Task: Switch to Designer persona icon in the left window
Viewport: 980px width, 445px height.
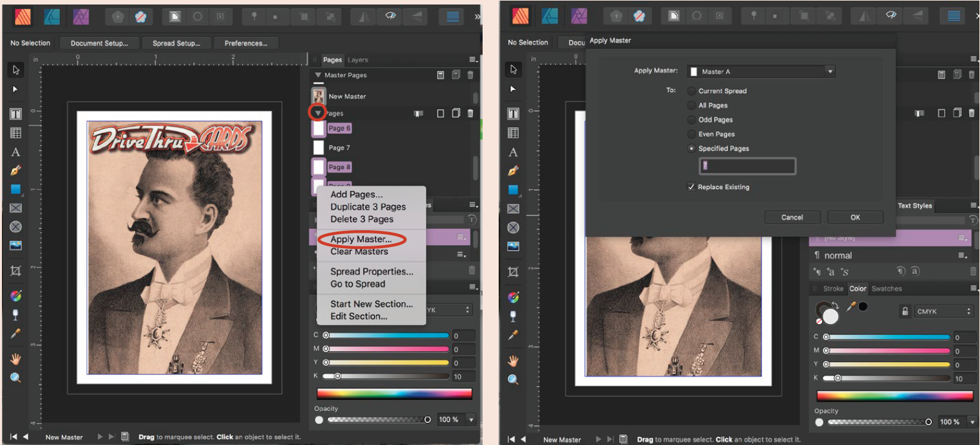Action: [53, 17]
